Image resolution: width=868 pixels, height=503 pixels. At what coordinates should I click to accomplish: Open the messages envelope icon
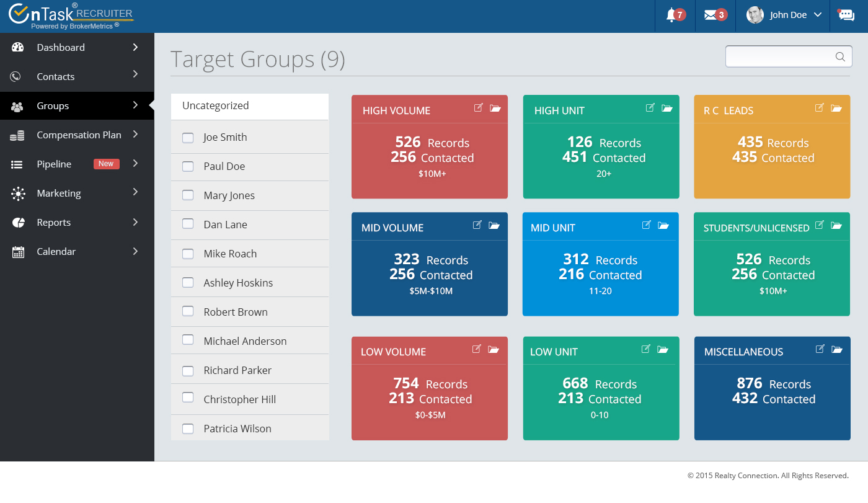click(711, 15)
